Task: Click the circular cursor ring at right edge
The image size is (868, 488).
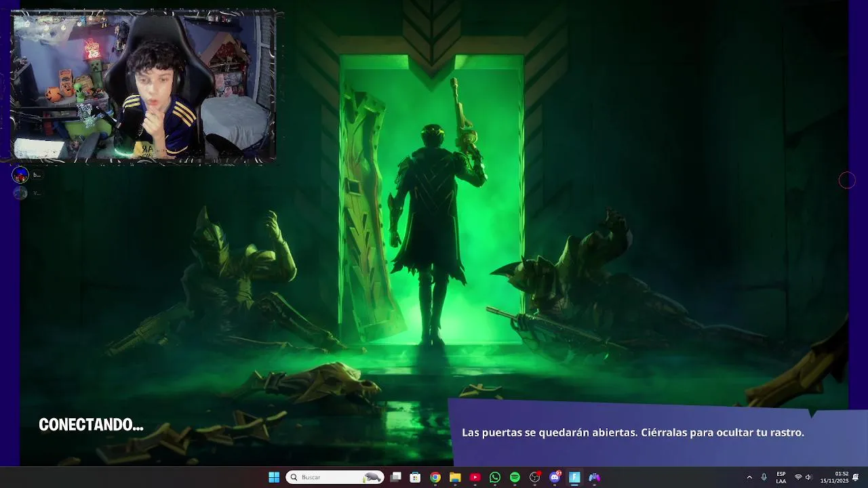Action: click(847, 180)
